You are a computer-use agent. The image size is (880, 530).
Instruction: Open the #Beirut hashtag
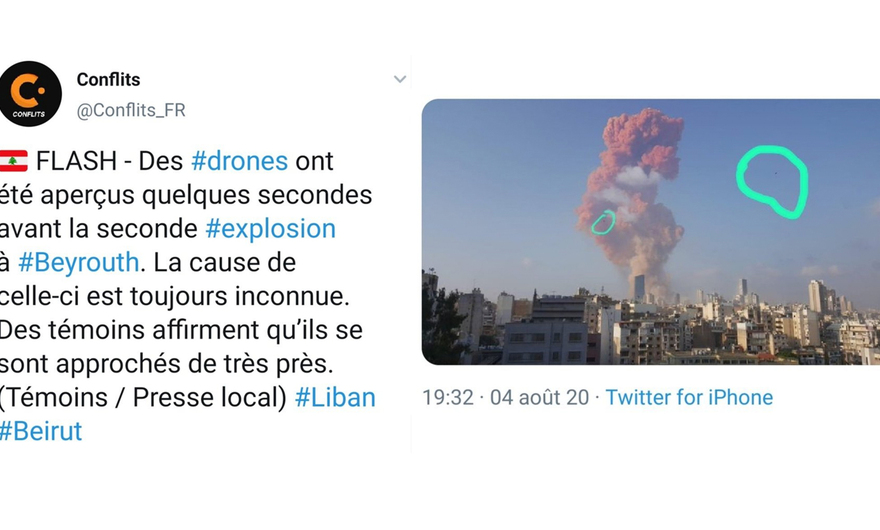(41, 431)
